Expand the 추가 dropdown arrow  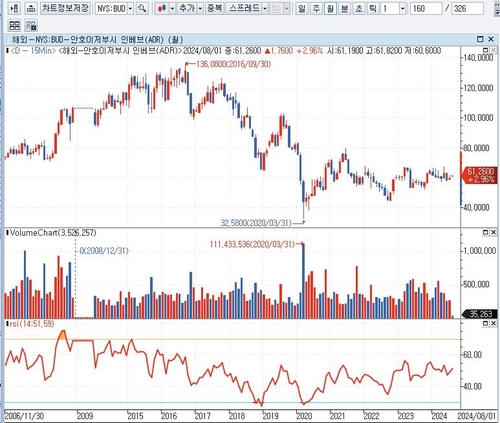click(x=200, y=8)
